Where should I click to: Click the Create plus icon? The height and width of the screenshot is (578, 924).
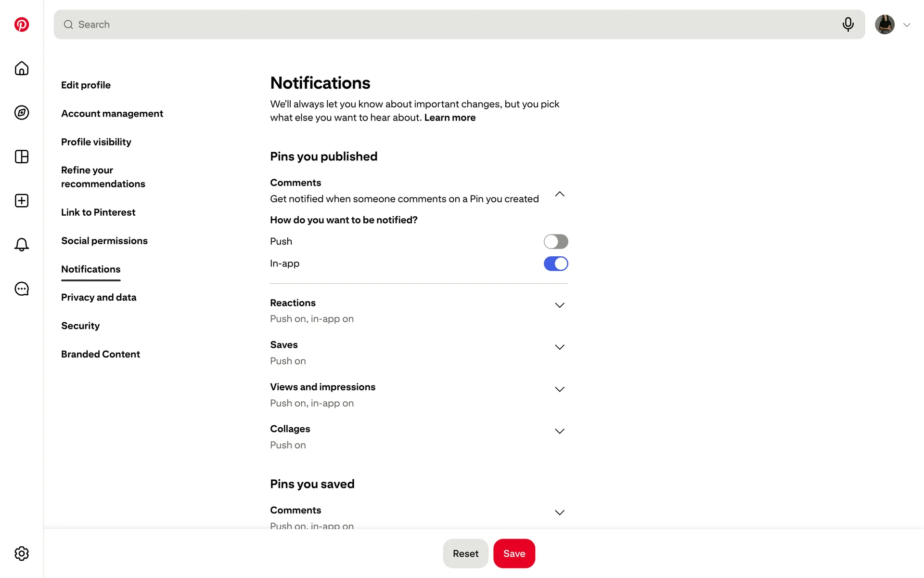pyautogui.click(x=22, y=201)
